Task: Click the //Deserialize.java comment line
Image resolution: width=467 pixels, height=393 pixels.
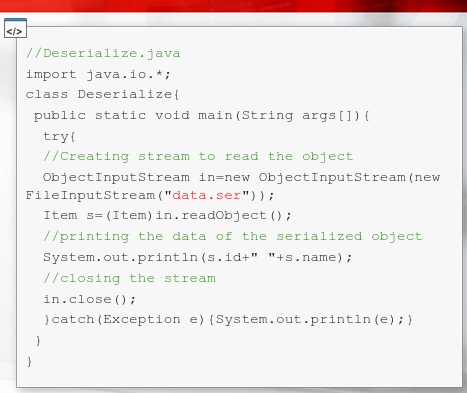Action: coord(103,53)
